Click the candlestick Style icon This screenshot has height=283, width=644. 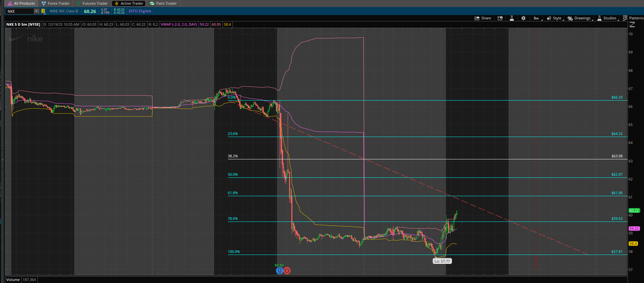click(x=549, y=18)
